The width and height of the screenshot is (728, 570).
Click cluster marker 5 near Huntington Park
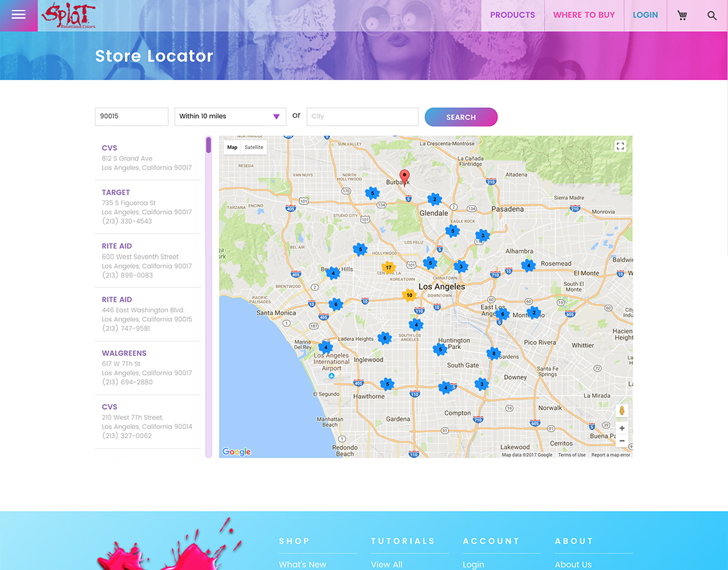click(x=440, y=350)
